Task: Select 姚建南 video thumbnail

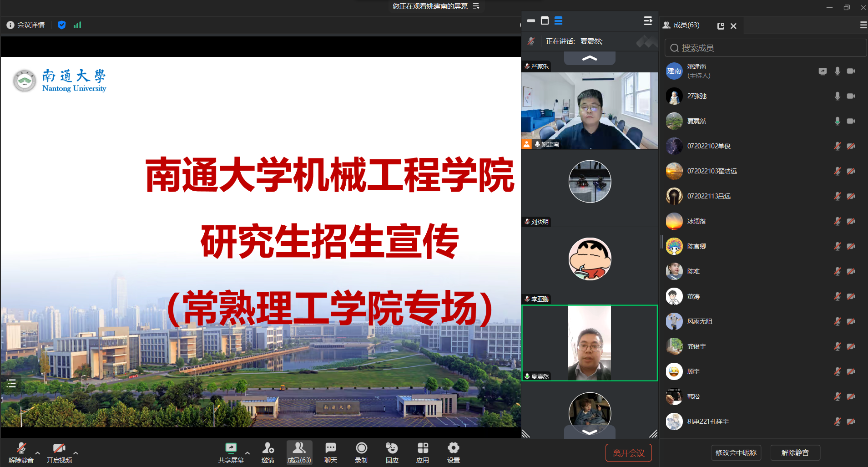Action: [589, 111]
